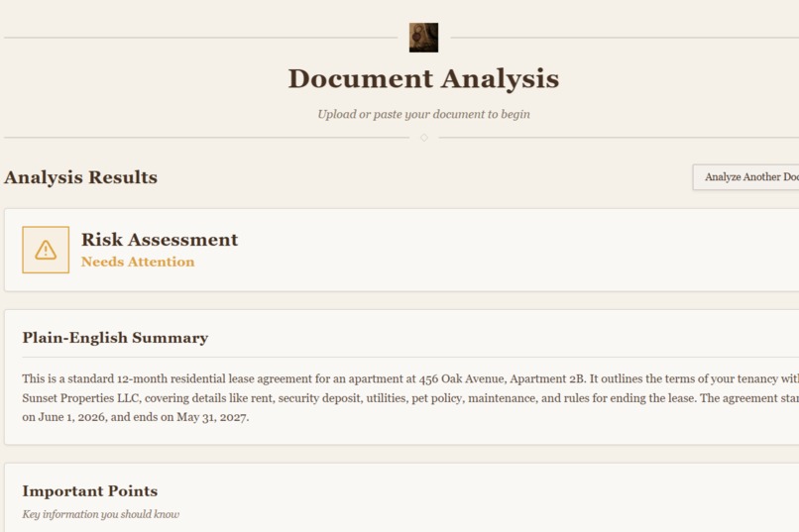Select the Document Analysis heading
This screenshot has height=532, width=799.
click(x=423, y=79)
